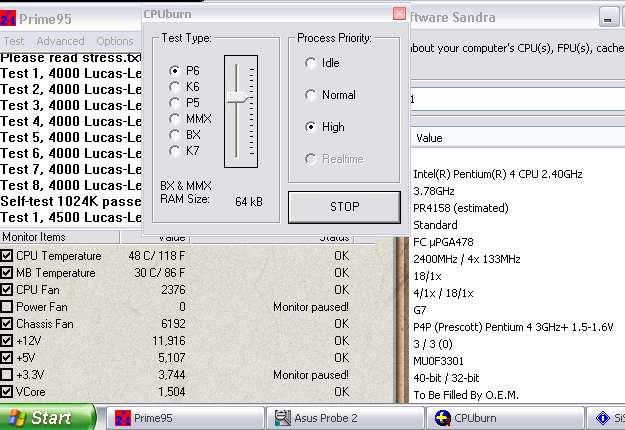This screenshot has width=625, height=430.
Task: Click the VCore value 1.504
Action: pos(172,392)
